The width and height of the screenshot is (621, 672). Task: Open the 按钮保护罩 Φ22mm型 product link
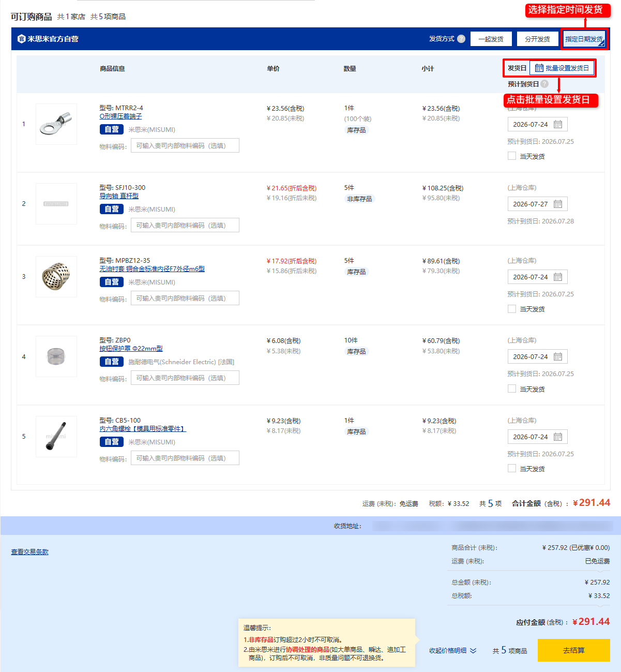(x=131, y=349)
